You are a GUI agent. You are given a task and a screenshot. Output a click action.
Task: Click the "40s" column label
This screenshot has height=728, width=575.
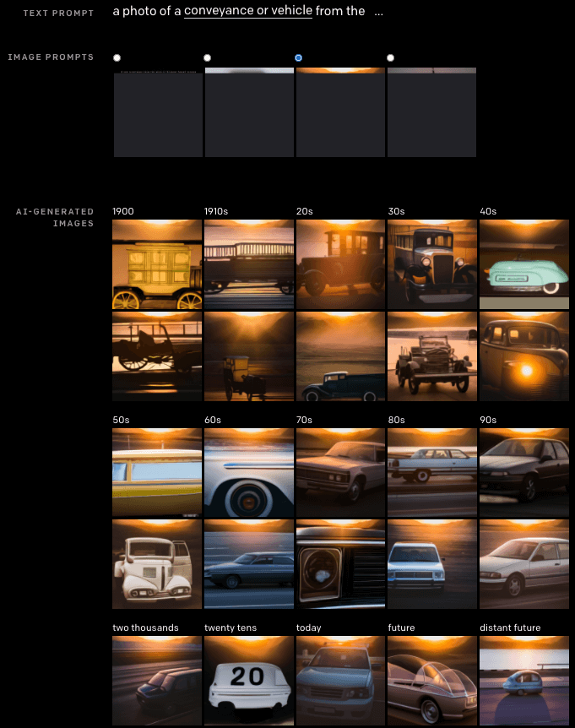point(488,211)
